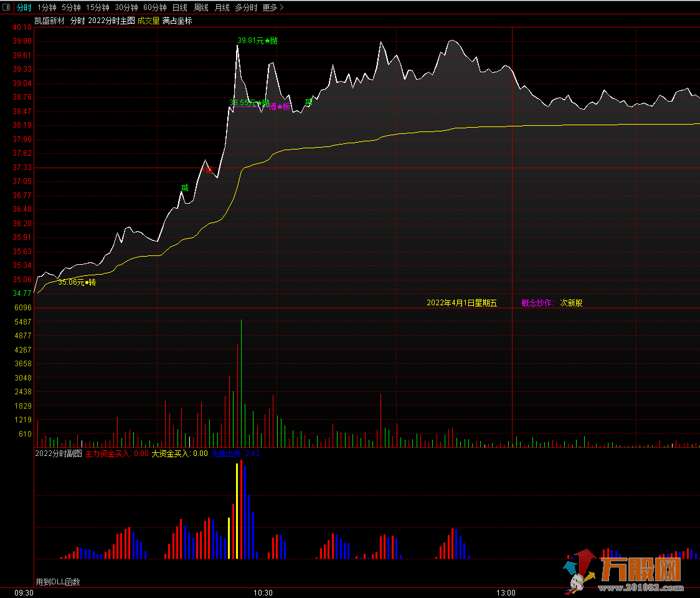This screenshot has height=598, width=700.
Task: Open the 周线 weekly chart tab
Action: pos(201,7)
